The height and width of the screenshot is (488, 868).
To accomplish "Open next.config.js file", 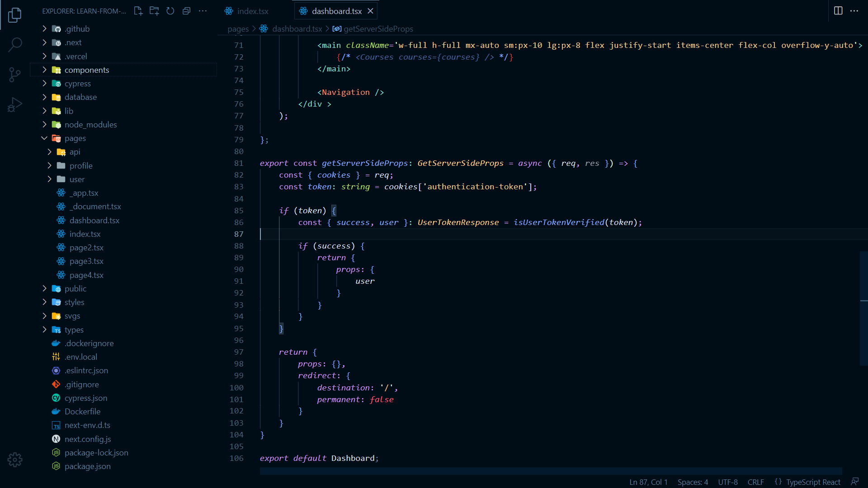I will point(123,439).
